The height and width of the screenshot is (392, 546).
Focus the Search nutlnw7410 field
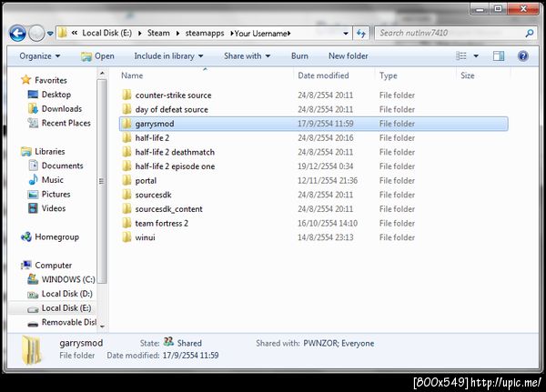coord(456,34)
